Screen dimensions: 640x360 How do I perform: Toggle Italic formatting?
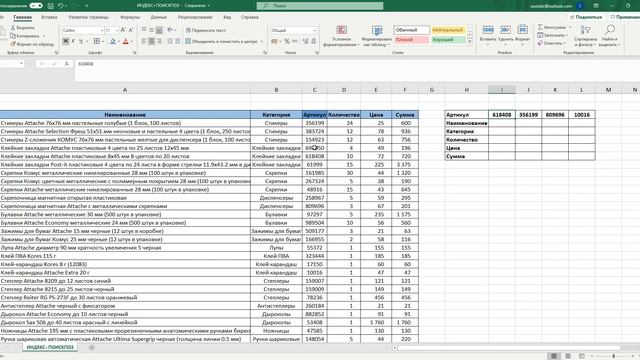(x=73, y=41)
